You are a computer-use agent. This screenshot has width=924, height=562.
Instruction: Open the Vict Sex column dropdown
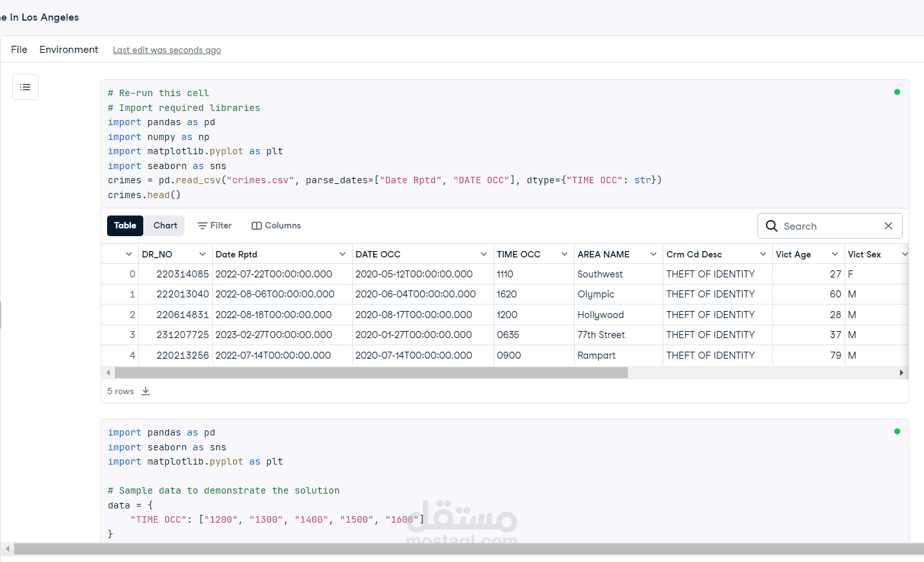pyautogui.click(x=905, y=254)
